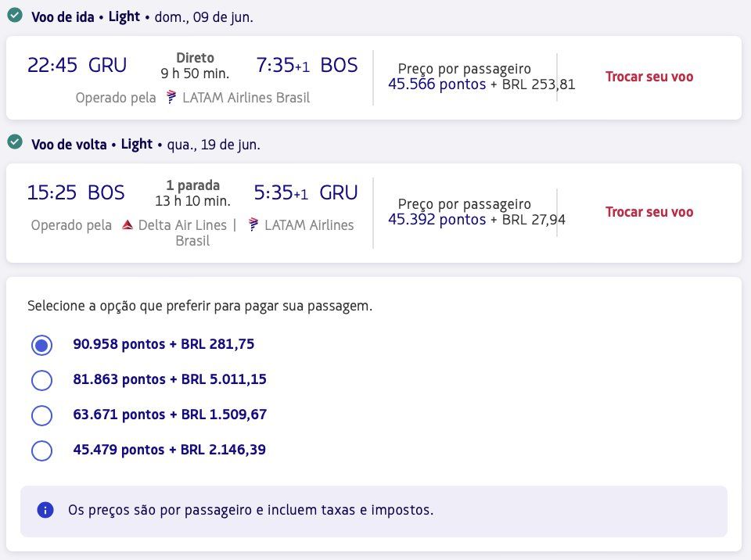
Task: Select 45.479 pontos + BRL 2.146,39 option
Action: 41,451
